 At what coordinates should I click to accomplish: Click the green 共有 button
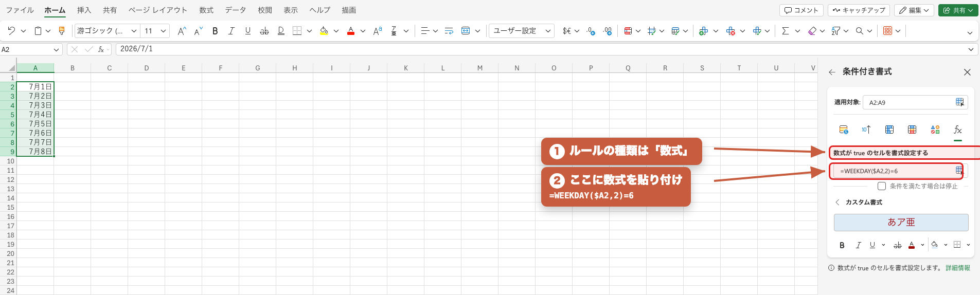tap(958, 10)
